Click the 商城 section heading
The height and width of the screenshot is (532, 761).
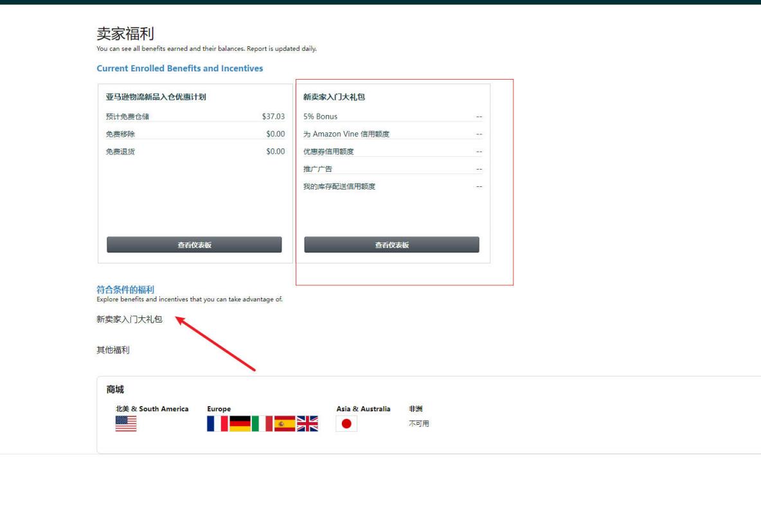[115, 389]
